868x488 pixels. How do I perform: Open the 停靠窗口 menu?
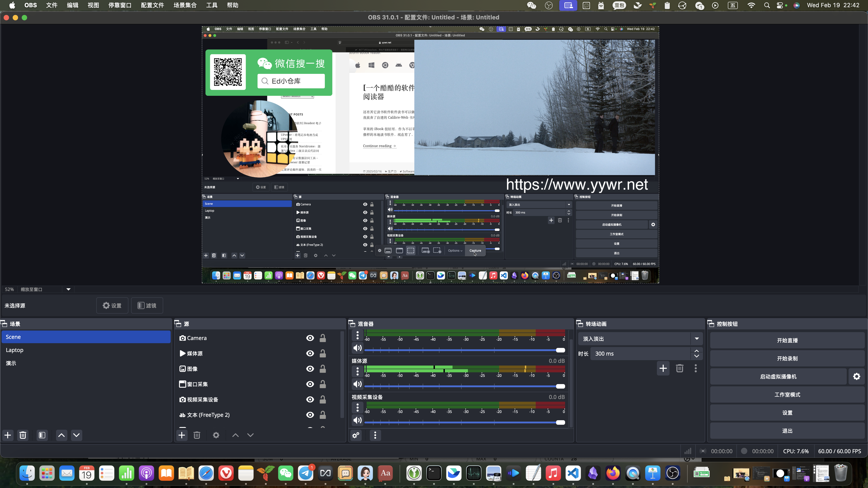[x=120, y=5]
